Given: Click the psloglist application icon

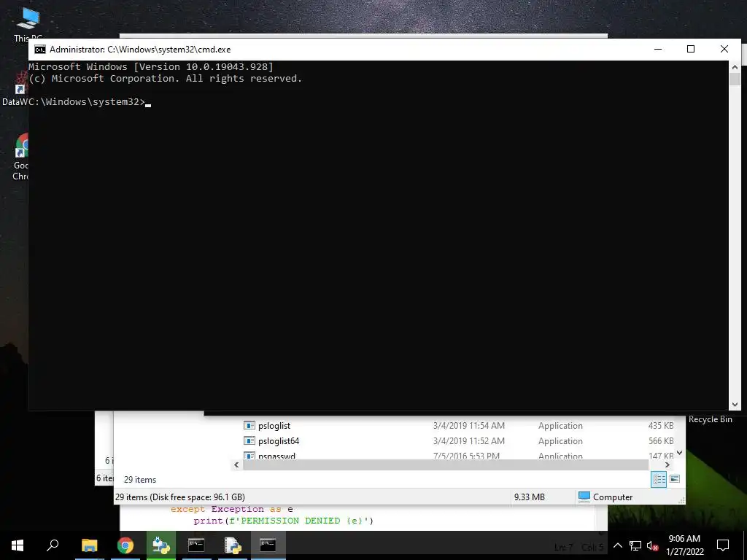Looking at the screenshot, I should pyautogui.click(x=249, y=425).
